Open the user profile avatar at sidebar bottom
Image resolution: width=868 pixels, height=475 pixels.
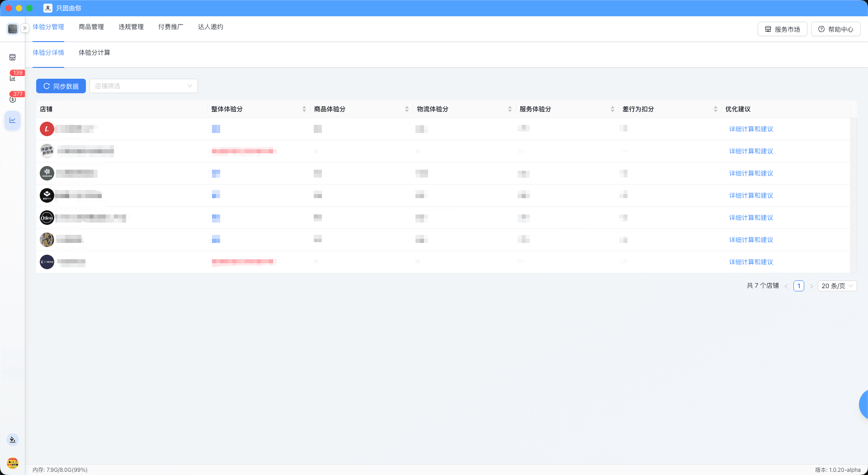pyautogui.click(x=13, y=463)
